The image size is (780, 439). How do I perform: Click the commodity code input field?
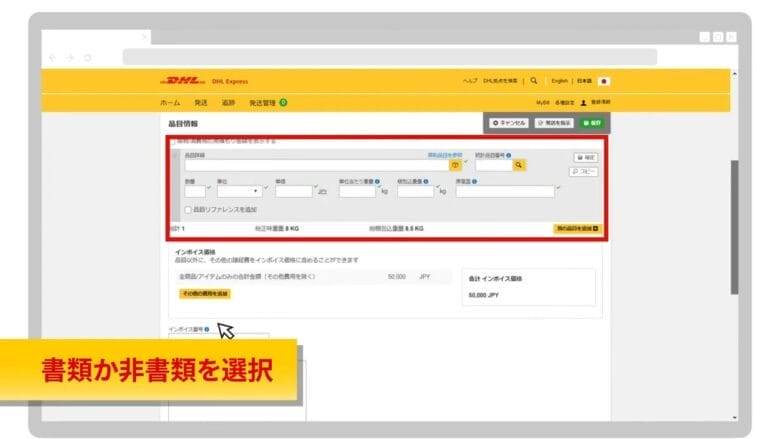click(493, 165)
